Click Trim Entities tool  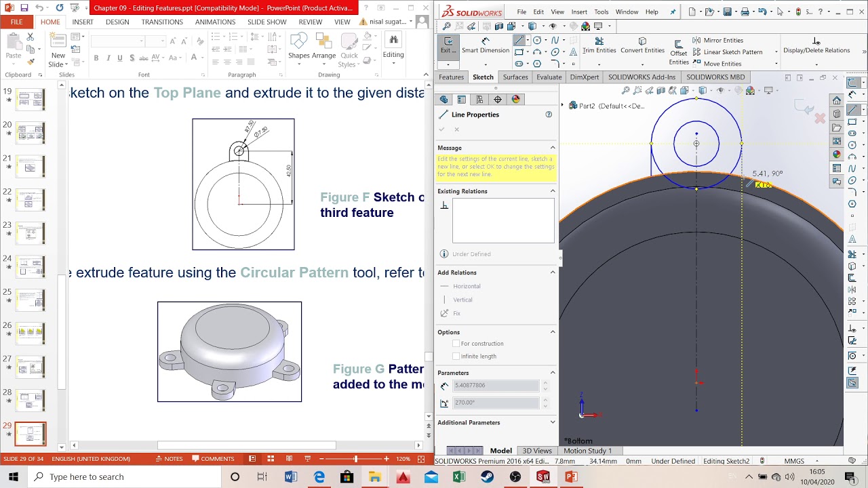coord(599,45)
